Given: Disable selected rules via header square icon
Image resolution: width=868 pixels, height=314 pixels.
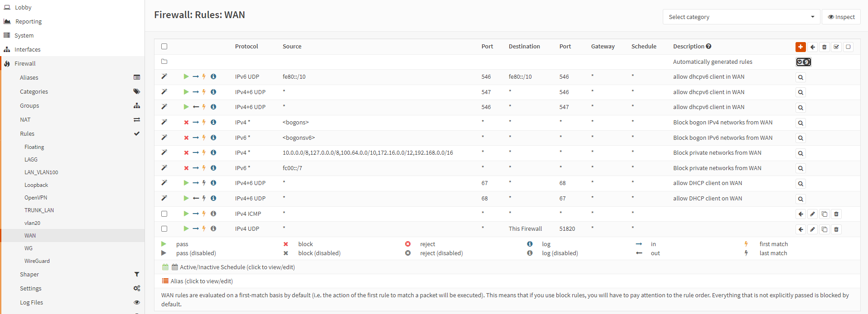Looking at the screenshot, I should [x=849, y=47].
